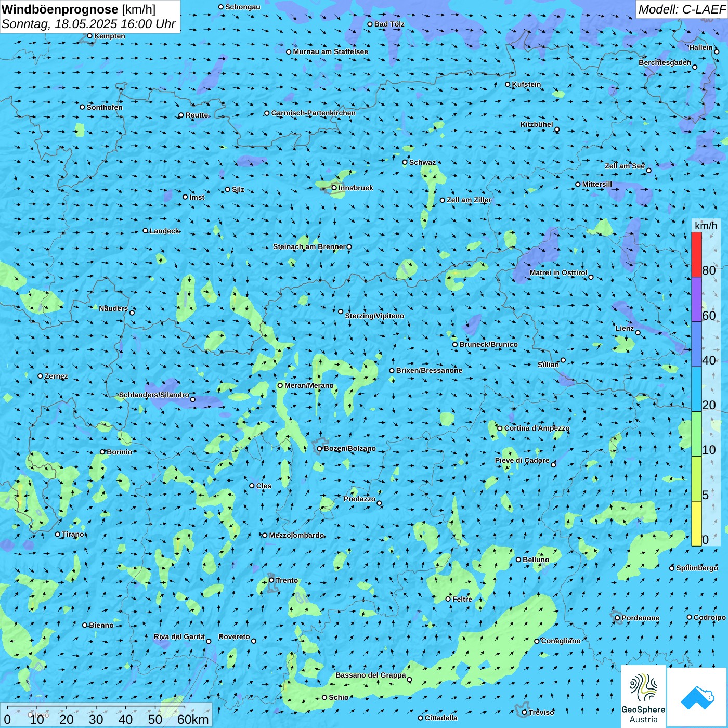This screenshot has height=728, width=728.
Task: Click the Feltre location dot
Action: [448, 599]
